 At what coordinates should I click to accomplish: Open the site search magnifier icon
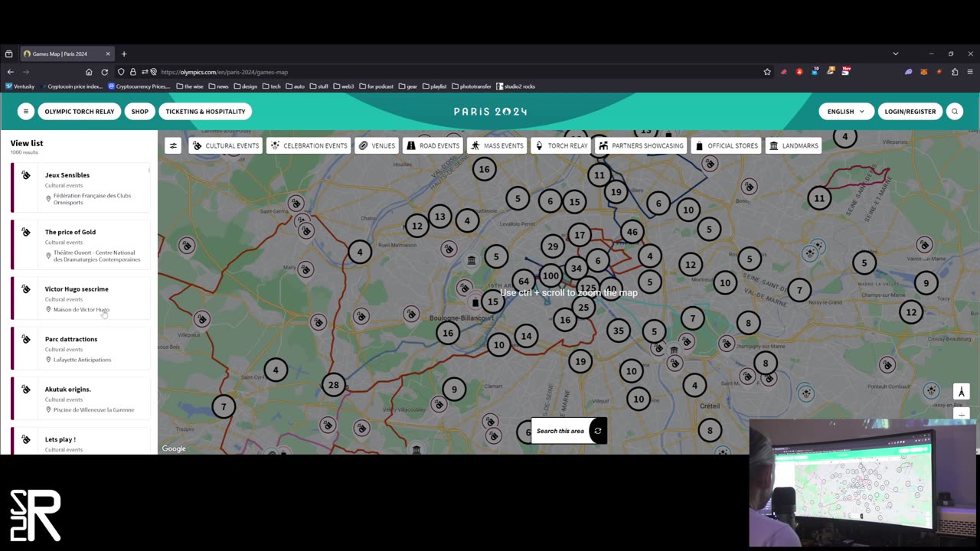point(954,112)
